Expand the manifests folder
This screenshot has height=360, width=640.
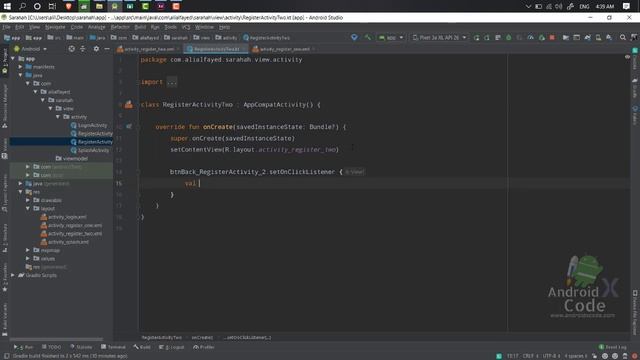point(20,67)
